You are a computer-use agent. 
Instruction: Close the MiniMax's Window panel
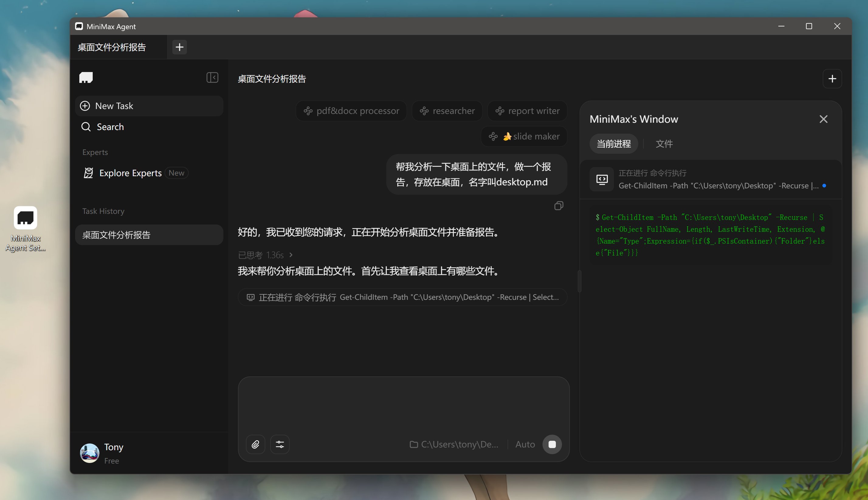tap(823, 119)
